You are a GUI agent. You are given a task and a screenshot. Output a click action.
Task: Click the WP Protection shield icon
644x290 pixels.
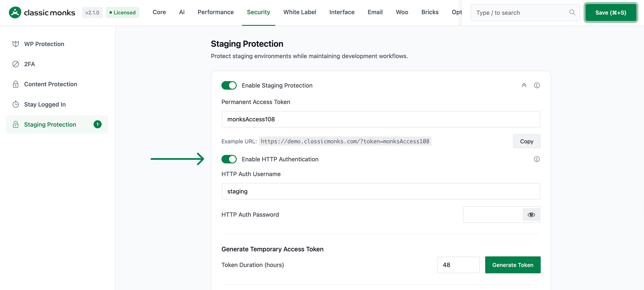click(16, 44)
